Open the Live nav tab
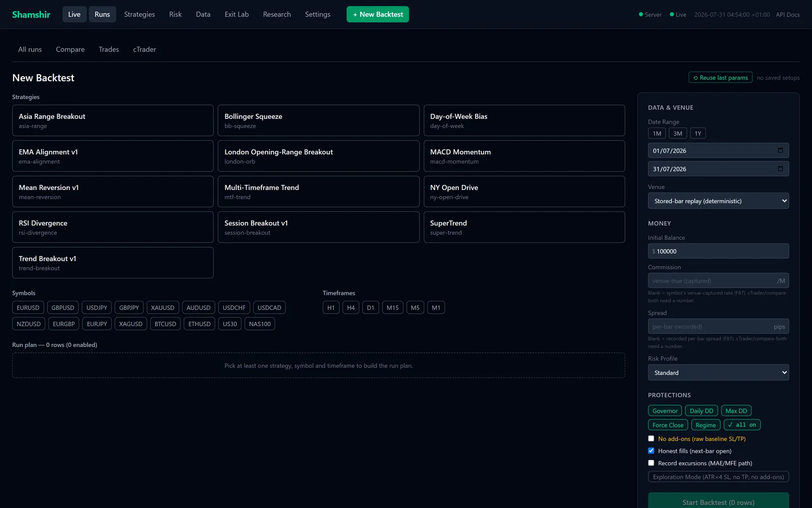Image resolution: width=812 pixels, height=508 pixels. pyautogui.click(x=74, y=14)
